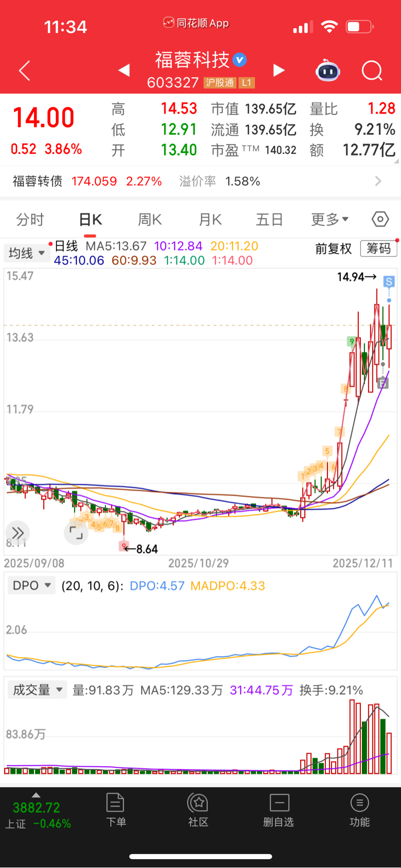Tap the MADPO:4.33 label
The width and height of the screenshot is (401, 868).
point(228,586)
